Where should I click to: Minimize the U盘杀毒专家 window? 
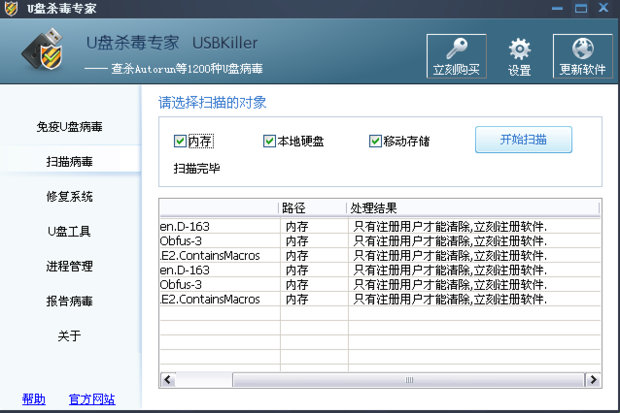coord(557,8)
